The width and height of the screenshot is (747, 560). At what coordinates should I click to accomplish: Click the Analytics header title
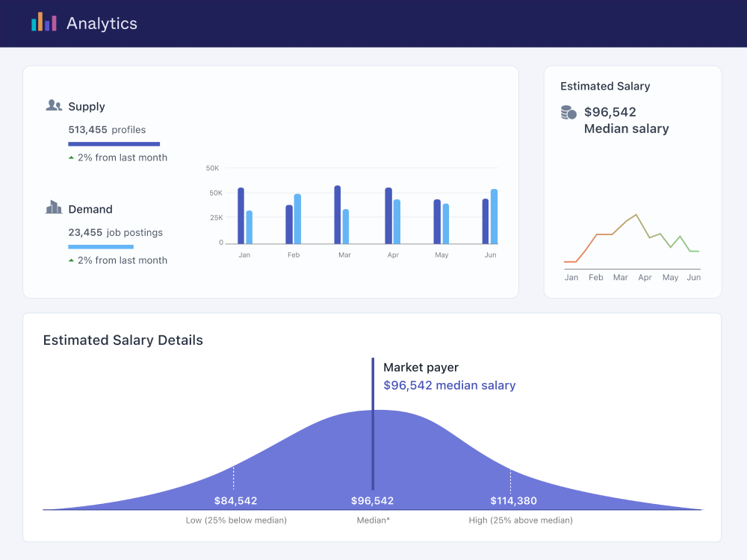coord(102,23)
